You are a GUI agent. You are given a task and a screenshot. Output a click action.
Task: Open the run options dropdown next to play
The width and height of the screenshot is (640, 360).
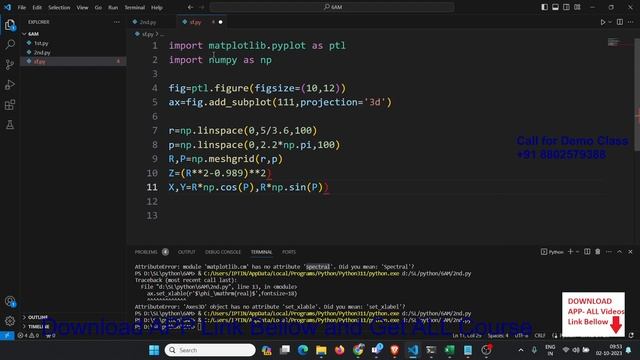610,22
